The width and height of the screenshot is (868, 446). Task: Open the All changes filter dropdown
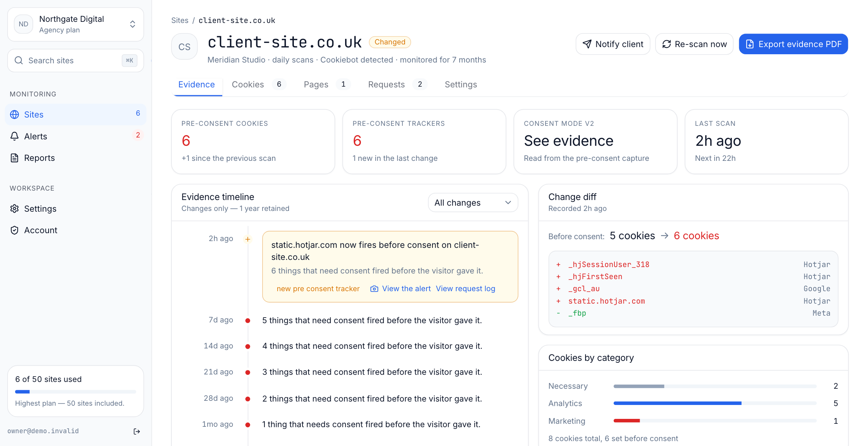473,203
